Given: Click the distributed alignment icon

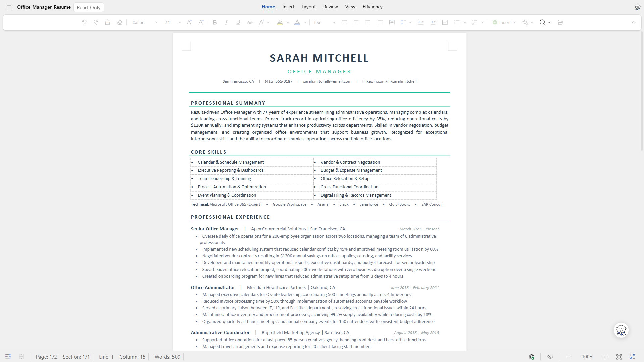Looking at the screenshot, I should (392, 22).
